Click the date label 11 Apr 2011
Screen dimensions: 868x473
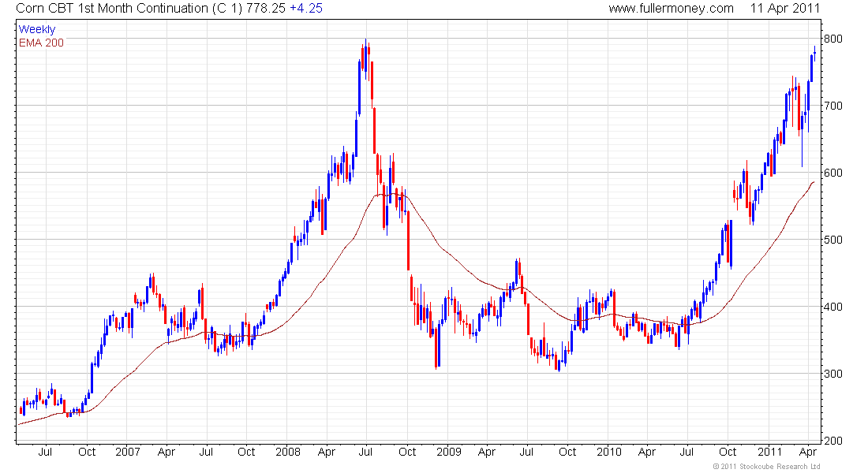tap(784, 9)
